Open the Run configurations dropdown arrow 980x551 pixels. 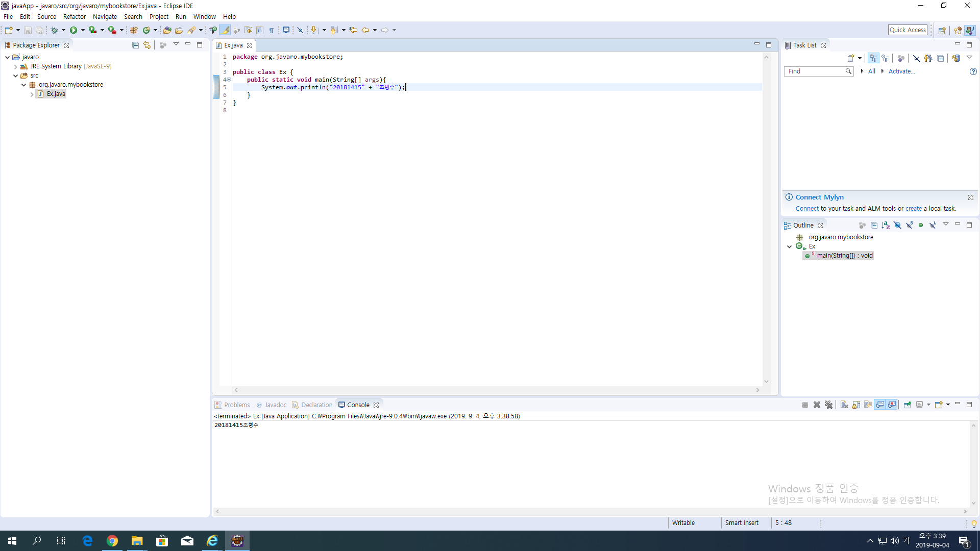83,30
